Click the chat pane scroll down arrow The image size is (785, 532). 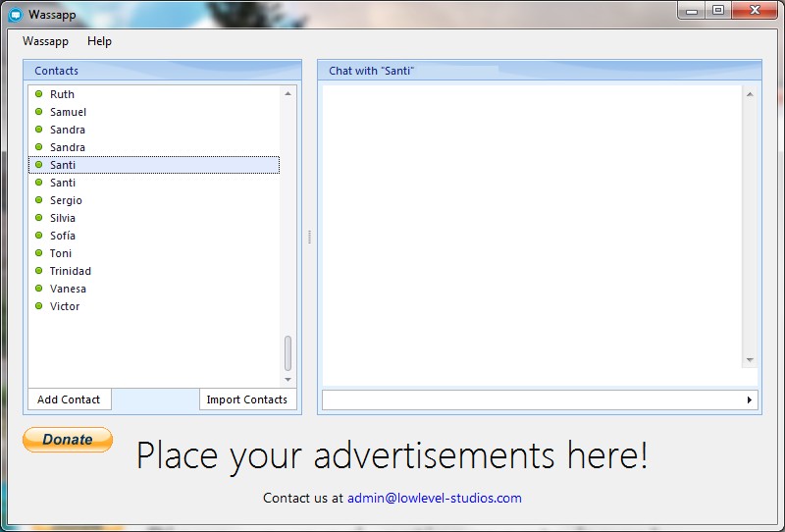click(x=750, y=360)
